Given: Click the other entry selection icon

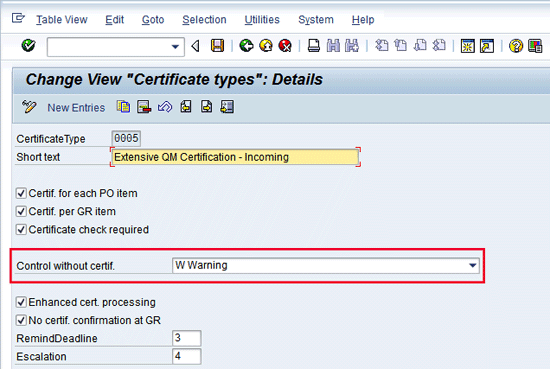Looking at the screenshot, I should pyautogui.click(x=227, y=107).
